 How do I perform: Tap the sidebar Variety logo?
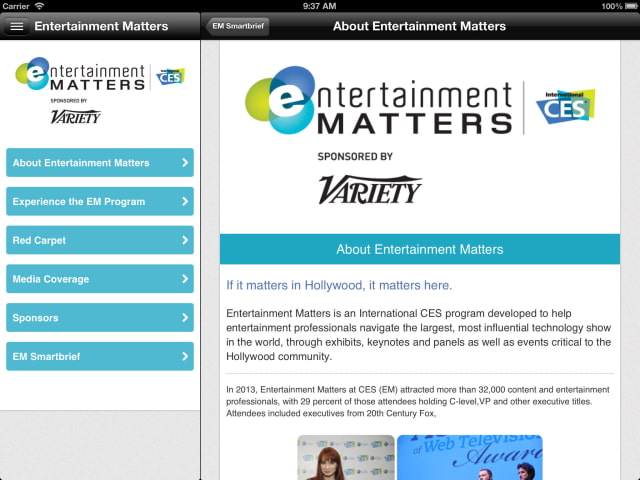(x=76, y=117)
